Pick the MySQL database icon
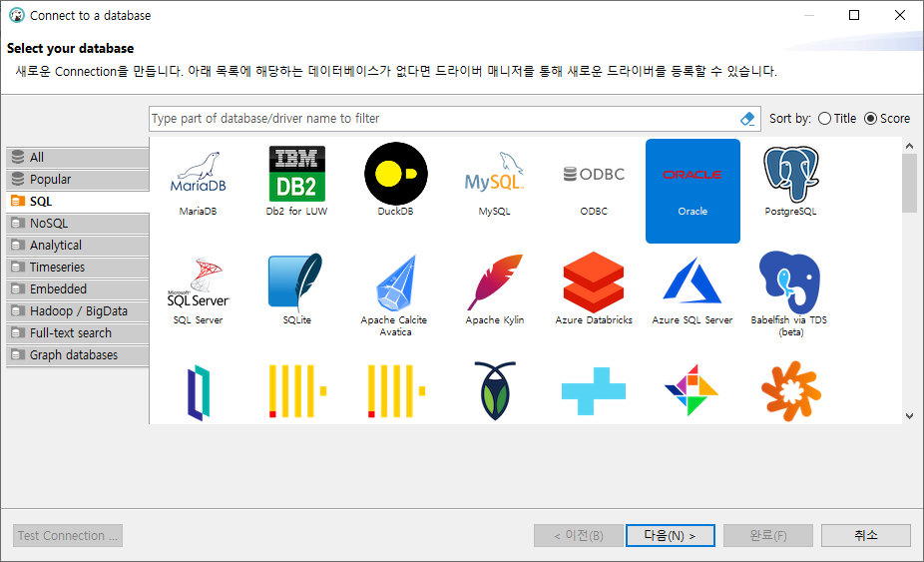Screen dimensions: 924x562 (x=494, y=174)
